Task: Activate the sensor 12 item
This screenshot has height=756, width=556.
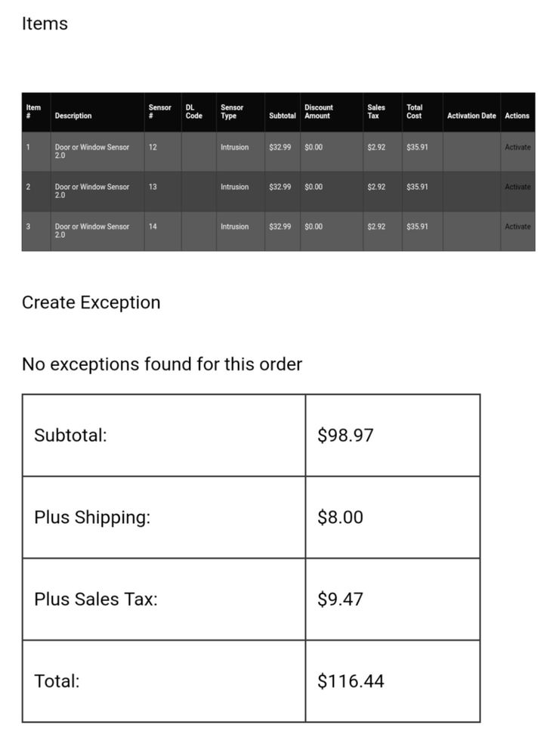Action: (517, 147)
